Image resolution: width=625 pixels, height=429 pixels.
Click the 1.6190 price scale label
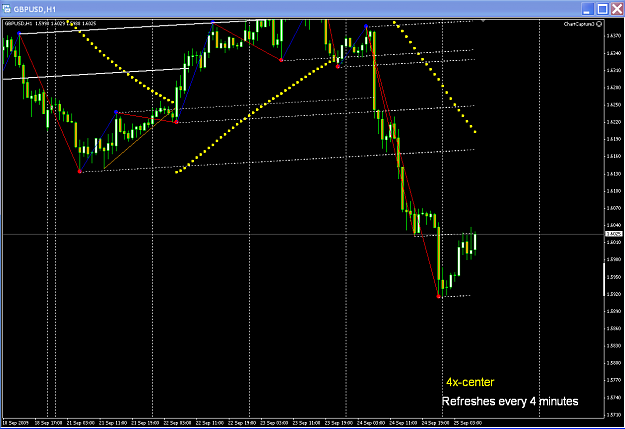[613, 139]
